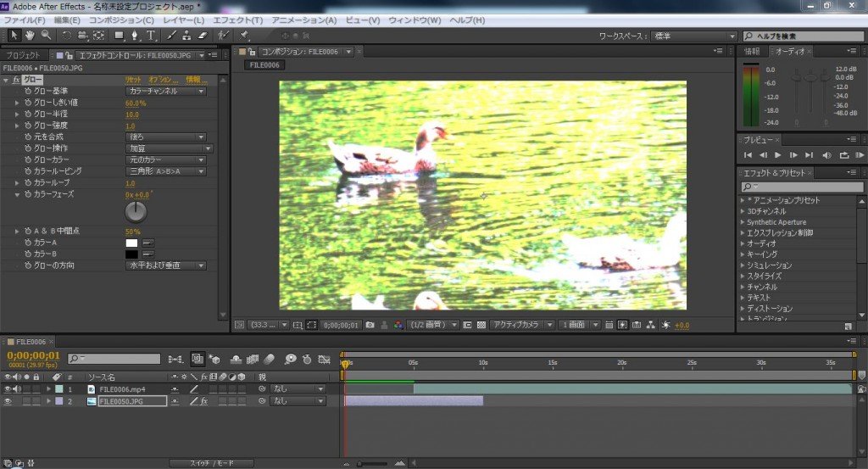Toggle stopwatch for グロー半径
868x469 pixels.
pyautogui.click(x=28, y=114)
